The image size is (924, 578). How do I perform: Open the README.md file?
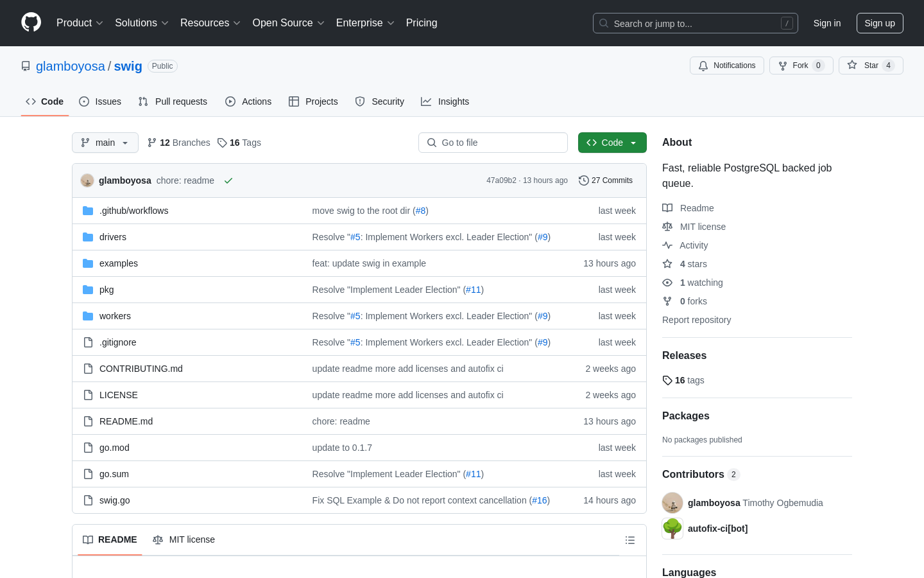126,421
